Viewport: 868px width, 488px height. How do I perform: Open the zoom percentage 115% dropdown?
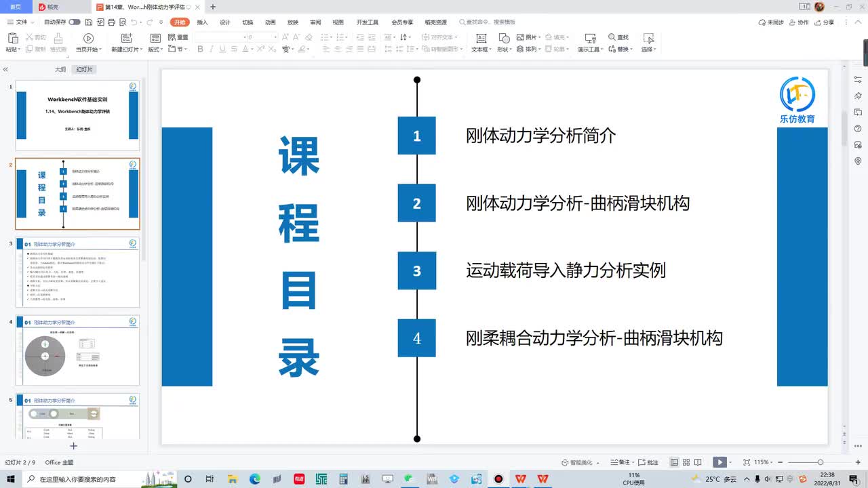point(763,462)
